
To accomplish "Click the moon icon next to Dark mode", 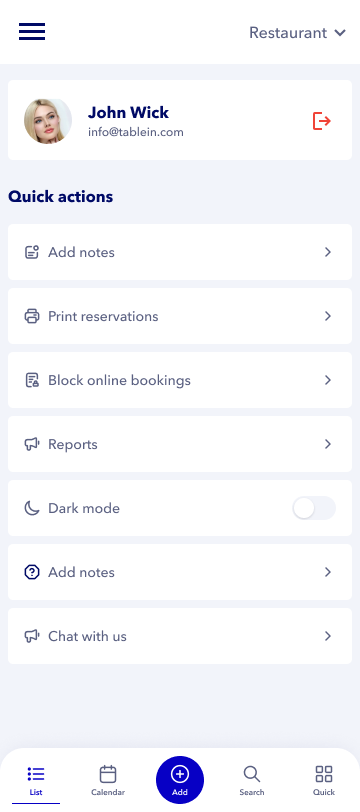I will (x=32, y=508).
